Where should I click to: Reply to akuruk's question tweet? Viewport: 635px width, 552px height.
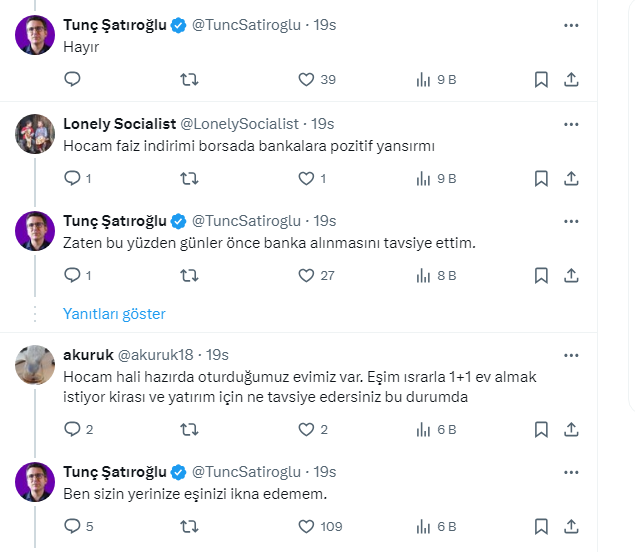coord(72,430)
